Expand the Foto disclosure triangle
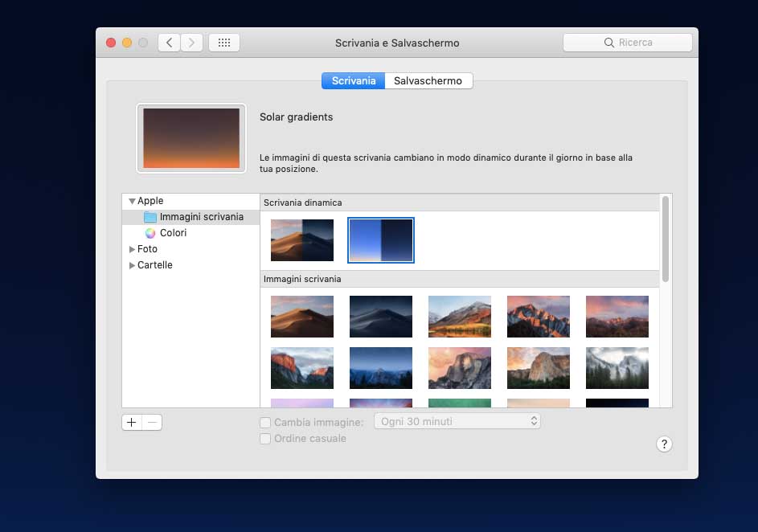This screenshot has width=758, height=532. (x=132, y=249)
